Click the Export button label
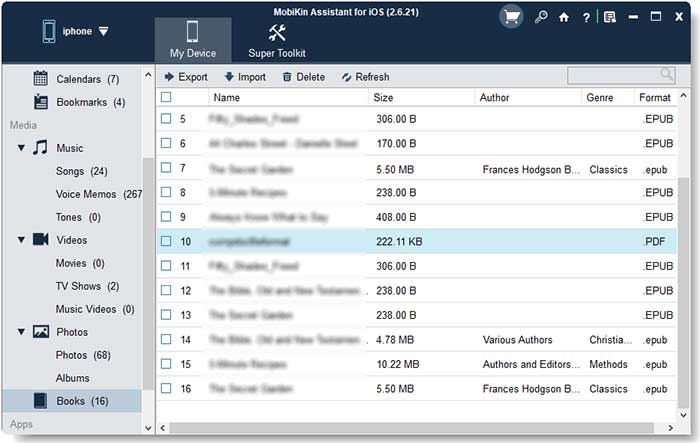 pyautogui.click(x=193, y=77)
